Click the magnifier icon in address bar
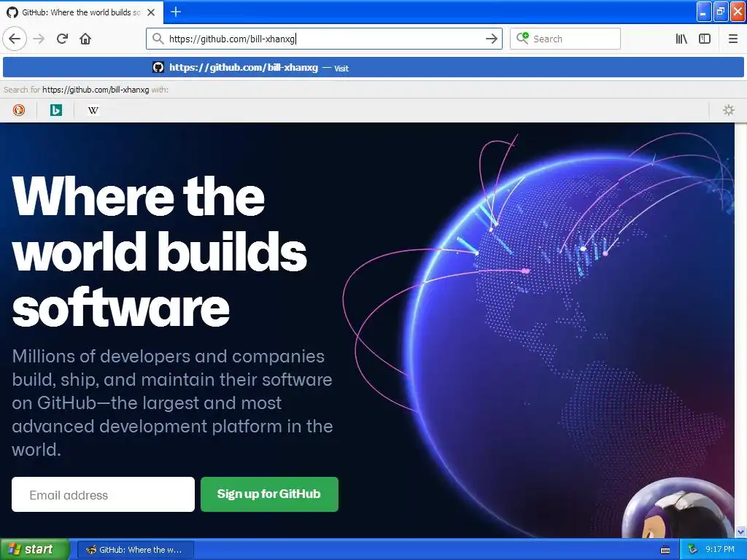 click(x=158, y=39)
